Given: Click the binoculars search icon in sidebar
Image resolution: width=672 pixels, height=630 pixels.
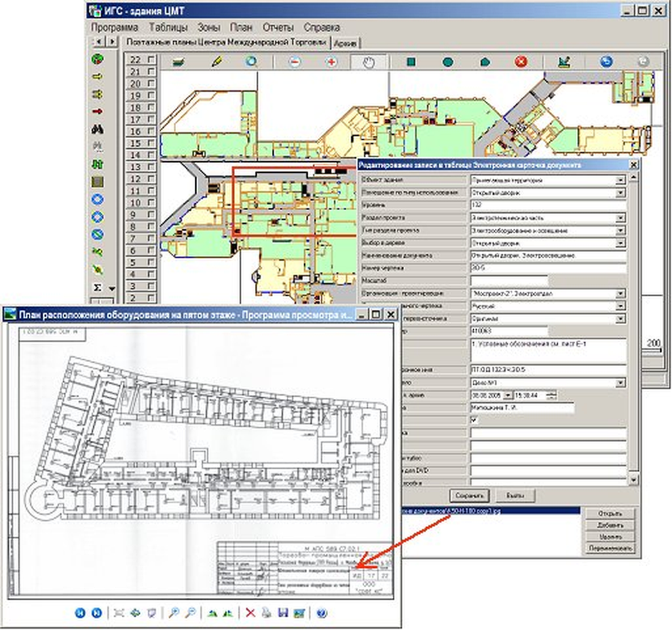Looking at the screenshot, I should [x=98, y=128].
